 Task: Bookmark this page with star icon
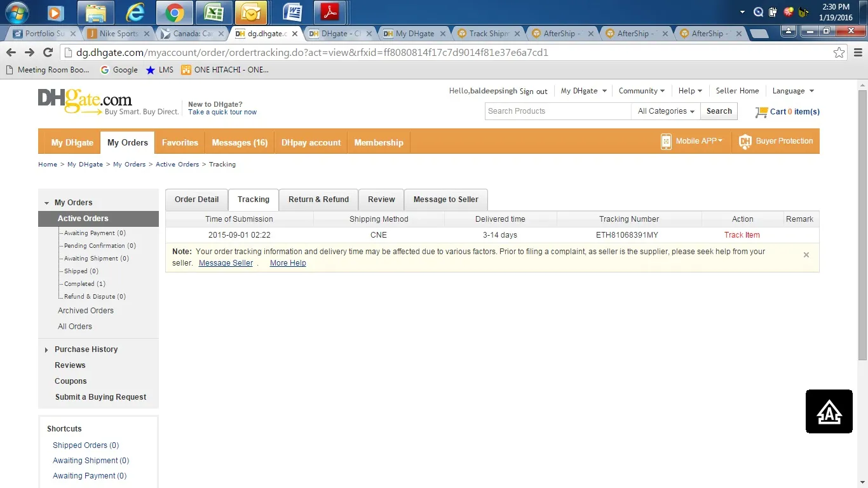(839, 53)
